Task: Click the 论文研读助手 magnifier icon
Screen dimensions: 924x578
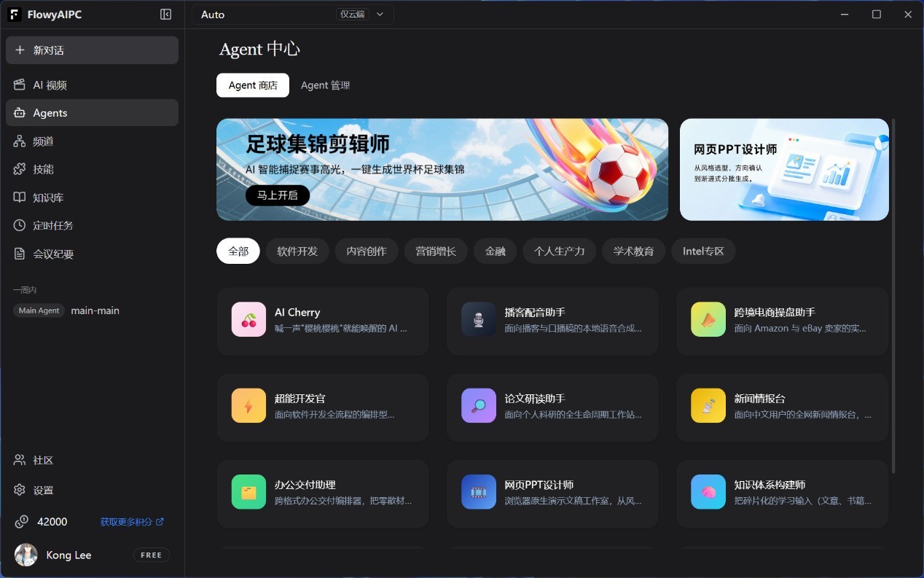Action: point(479,406)
